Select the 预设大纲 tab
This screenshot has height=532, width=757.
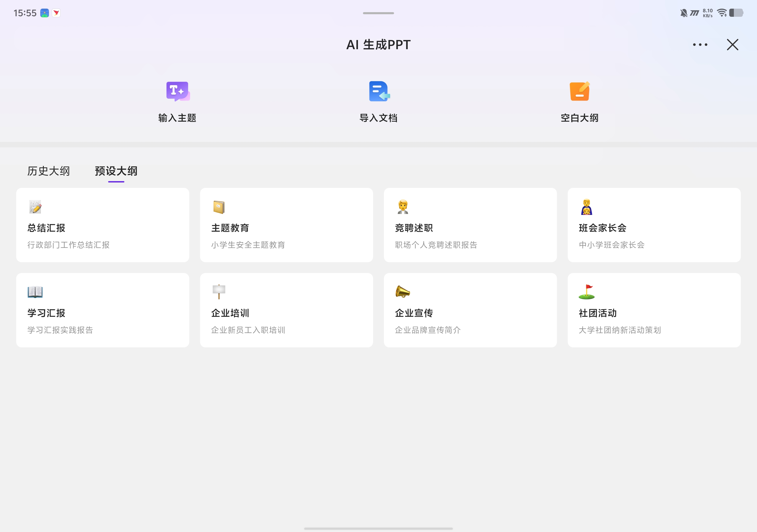point(116,171)
